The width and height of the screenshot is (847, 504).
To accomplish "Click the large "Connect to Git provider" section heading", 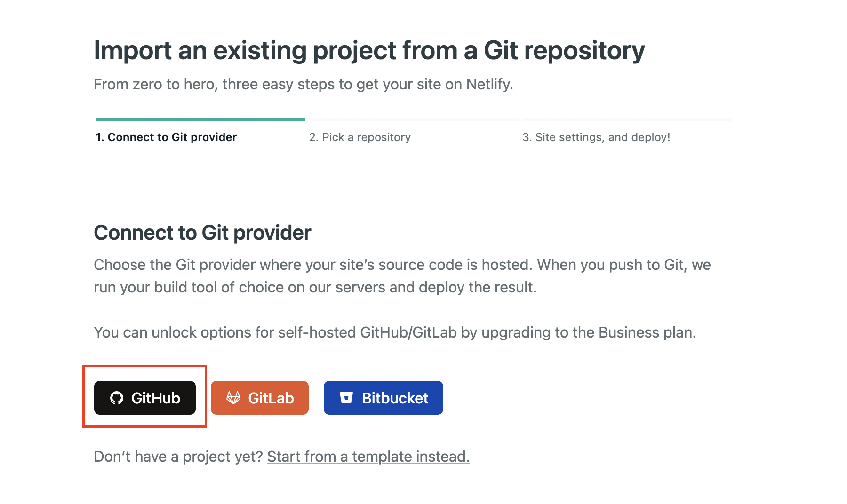I will [202, 233].
